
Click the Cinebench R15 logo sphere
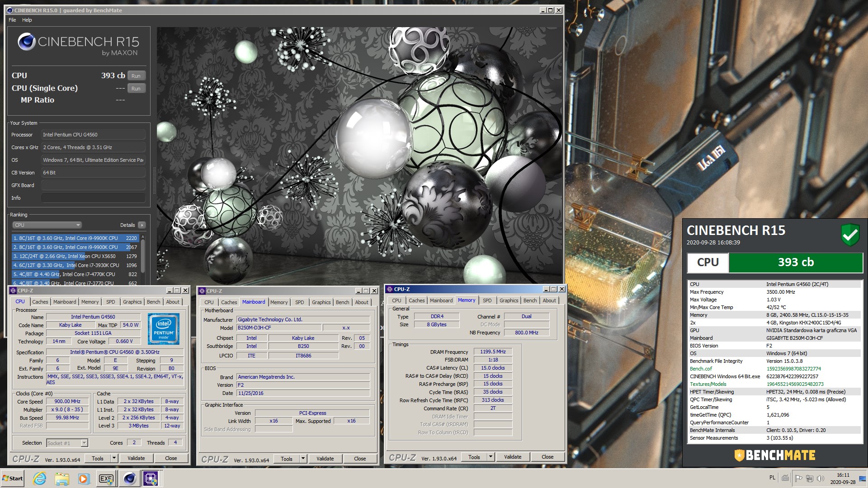pos(26,42)
